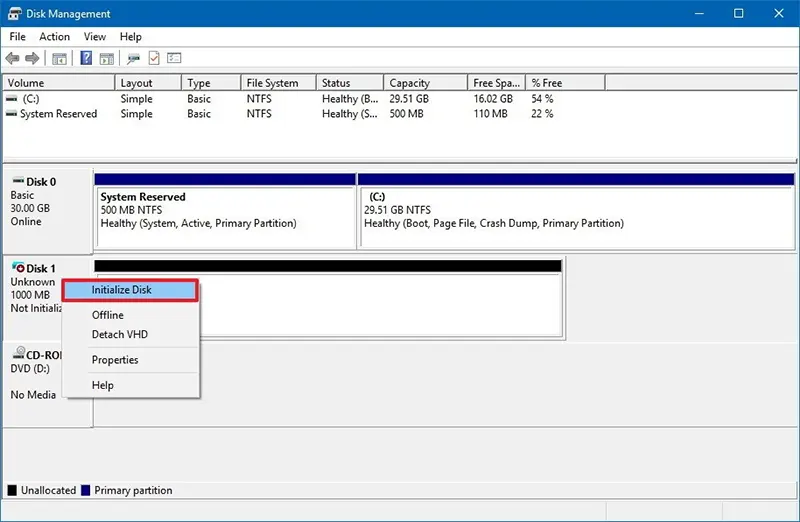Select the (C:) 29.51 GB partition block
Screen dimensions: 800x522
[576, 211]
